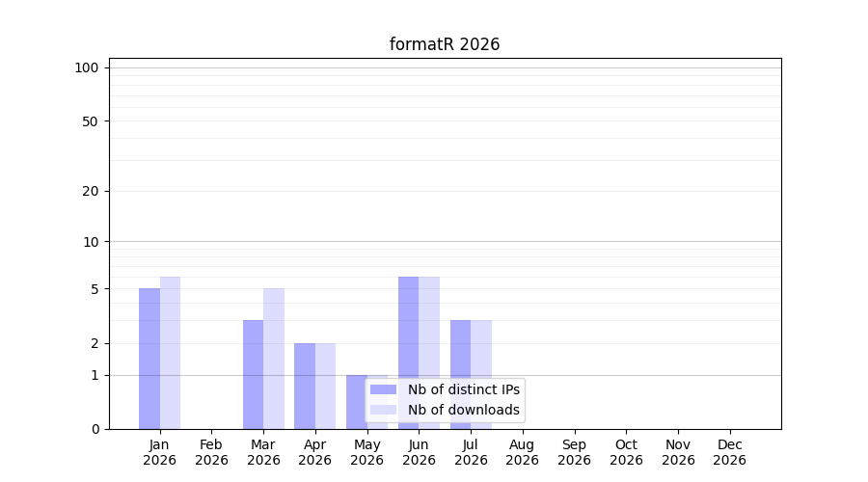Select the May 2026 distinct IPs bar

[x=357, y=402]
